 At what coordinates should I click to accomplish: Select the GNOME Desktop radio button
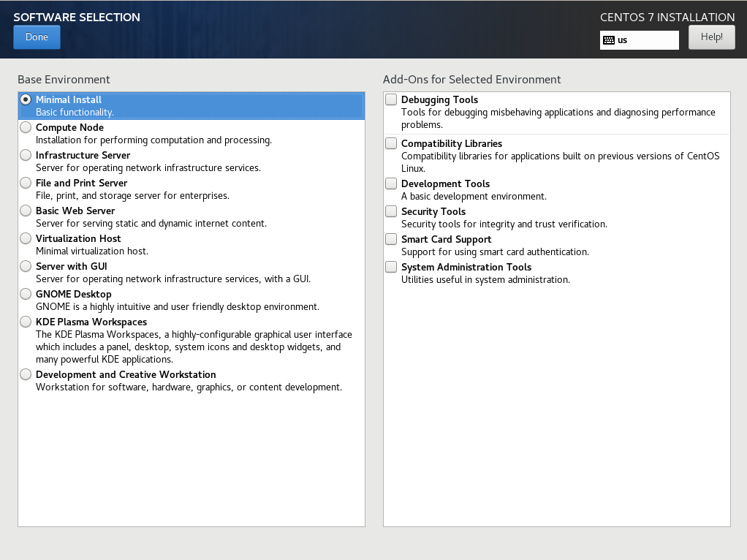pos(26,294)
